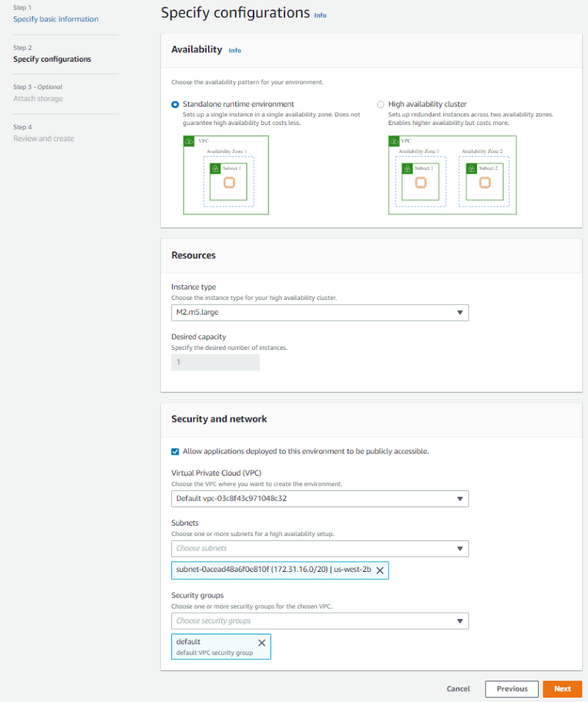The height and width of the screenshot is (702, 588).
Task: Click the Subnet 2 lock icon in cluster diagram
Action: [x=473, y=167]
